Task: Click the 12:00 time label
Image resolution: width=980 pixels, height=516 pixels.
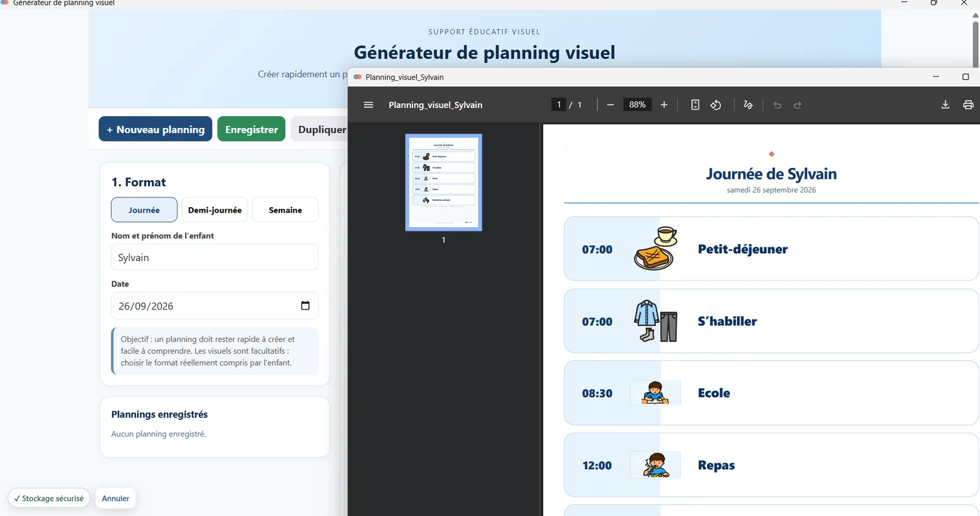Action: point(597,466)
